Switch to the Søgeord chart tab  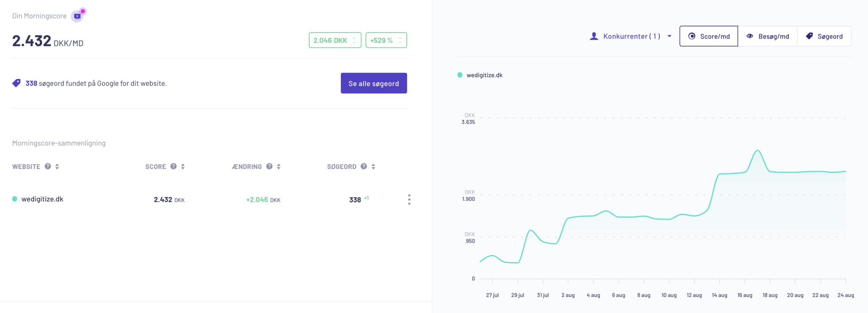tap(824, 36)
